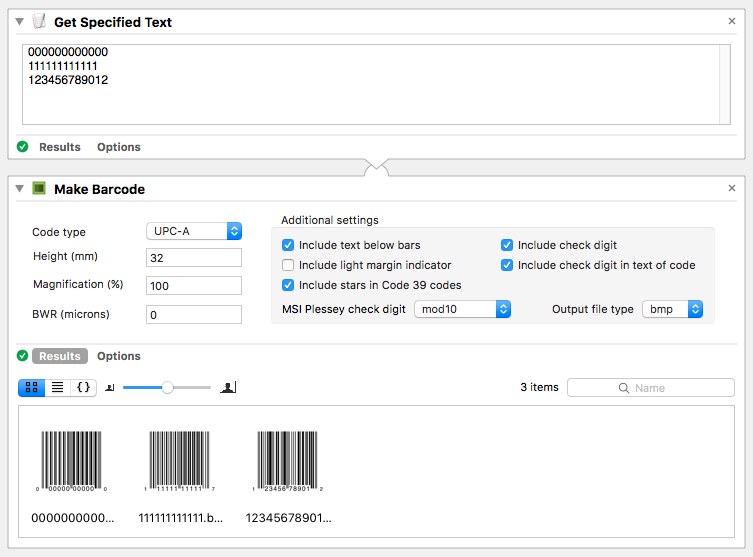The height and width of the screenshot is (557, 753).
Task: Show results as raw code view
Action: 83,387
